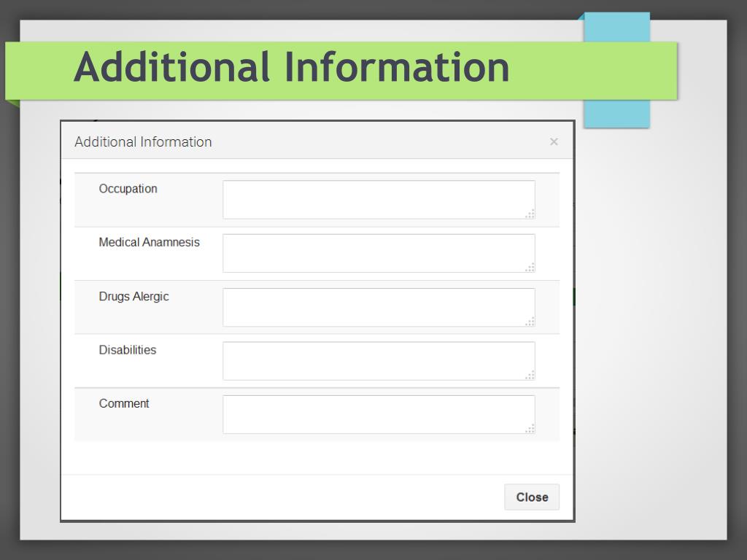This screenshot has height=560, width=747.
Task: Focus the Medical Anamnesis text area
Action: [x=379, y=253]
